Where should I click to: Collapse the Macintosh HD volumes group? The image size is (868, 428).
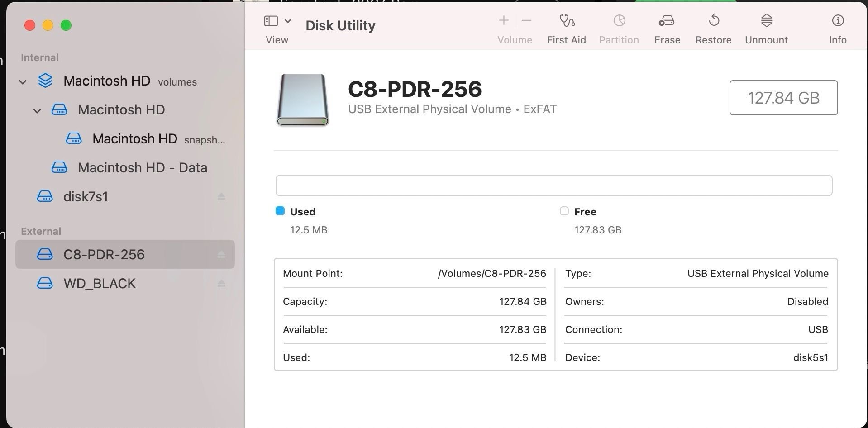tap(23, 81)
